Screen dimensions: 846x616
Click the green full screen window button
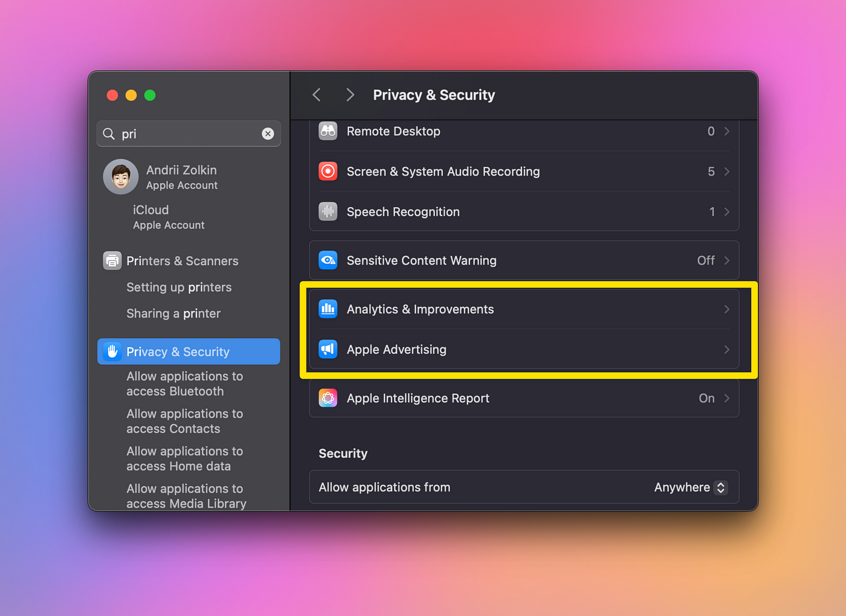tap(150, 95)
